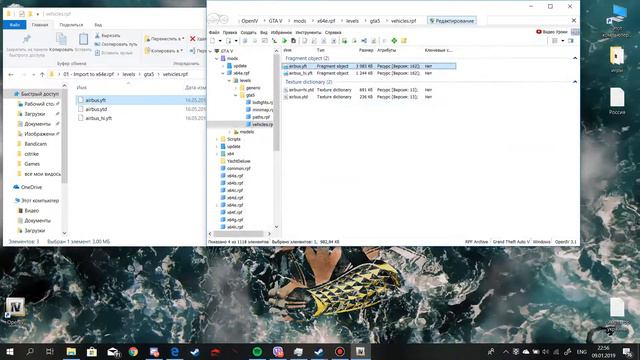Screen dimensions: 640x360
Task: Expand the x64 node in OpenIV tree
Action: coord(217,154)
